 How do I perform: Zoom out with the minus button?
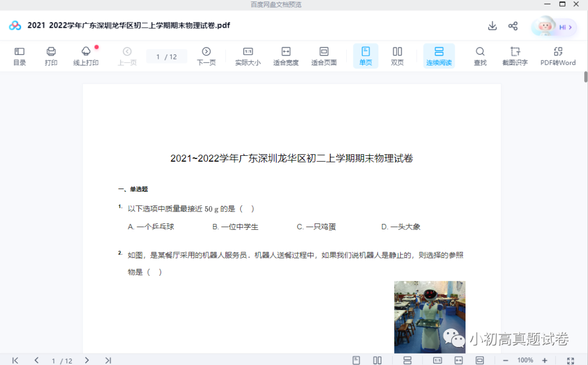pos(505,361)
